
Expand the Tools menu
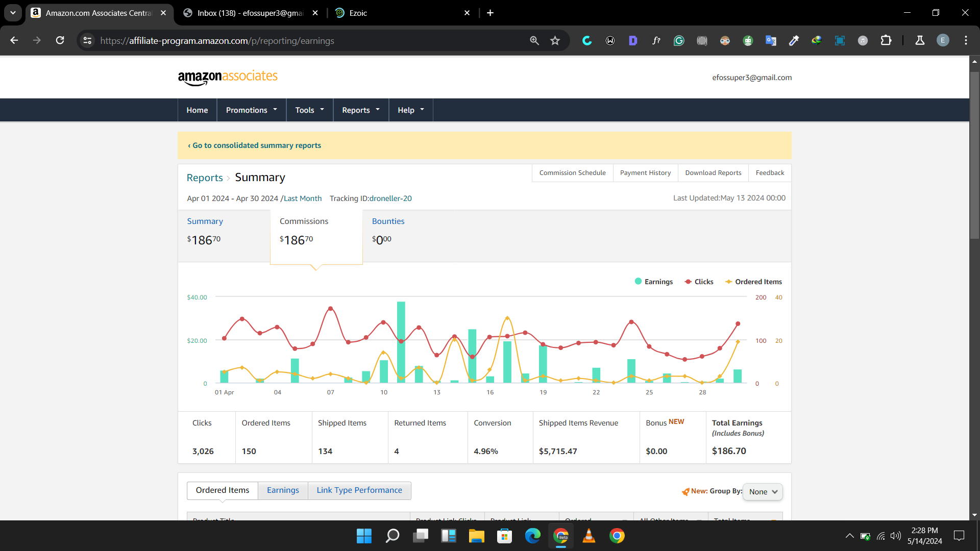[310, 110]
